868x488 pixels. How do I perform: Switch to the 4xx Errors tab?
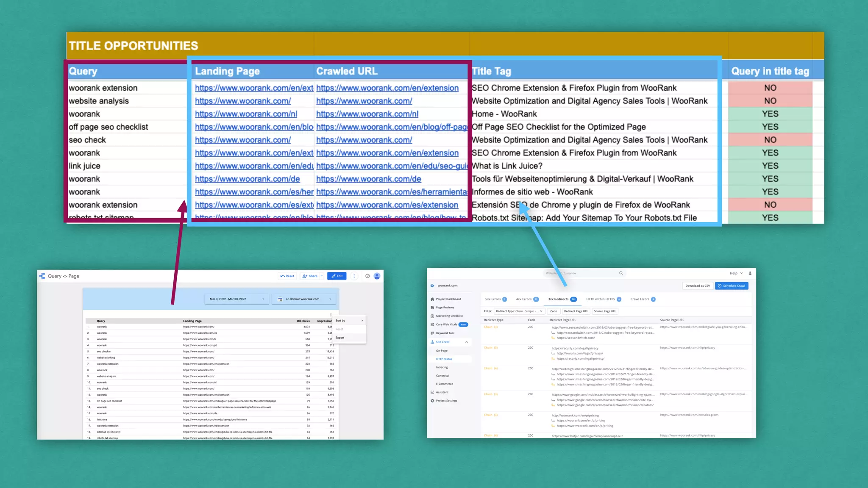click(x=524, y=299)
